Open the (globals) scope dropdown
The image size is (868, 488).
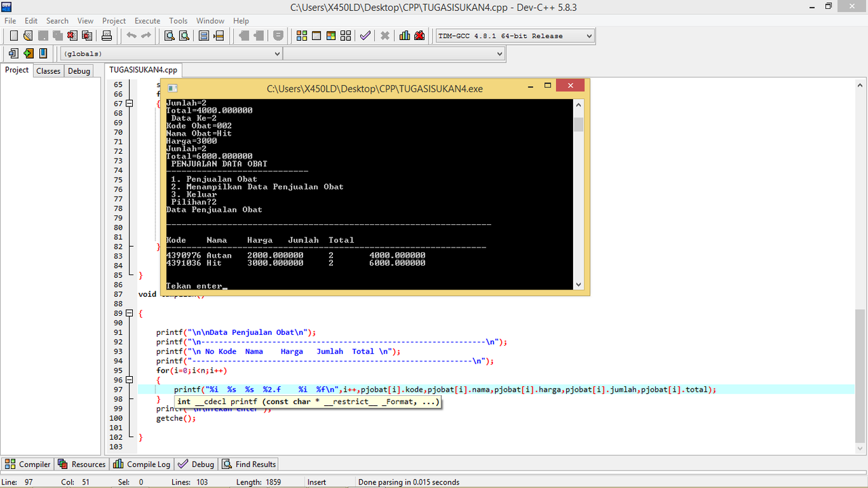[x=277, y=54]
